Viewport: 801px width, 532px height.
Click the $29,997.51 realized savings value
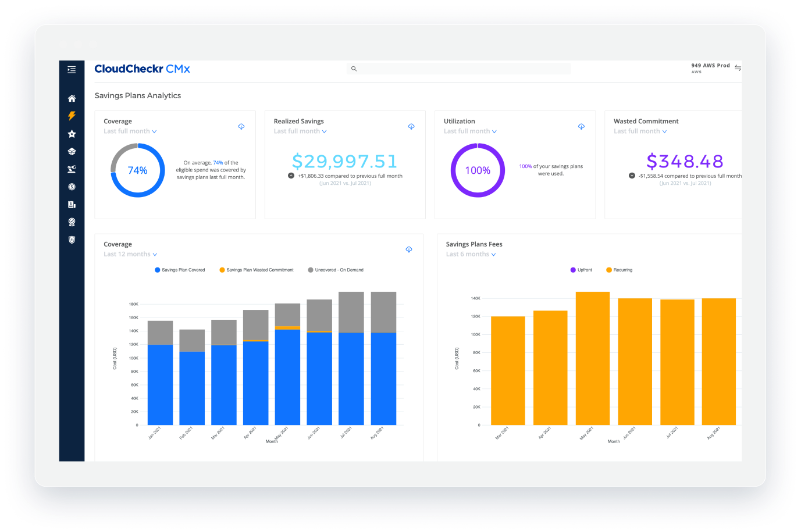pyautogui.click(x=344, y=161)
